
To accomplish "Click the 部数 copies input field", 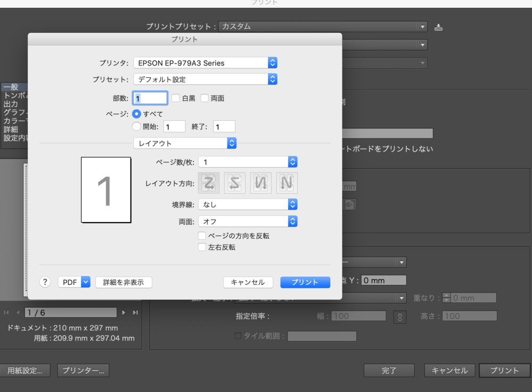I will coord(150,98).
